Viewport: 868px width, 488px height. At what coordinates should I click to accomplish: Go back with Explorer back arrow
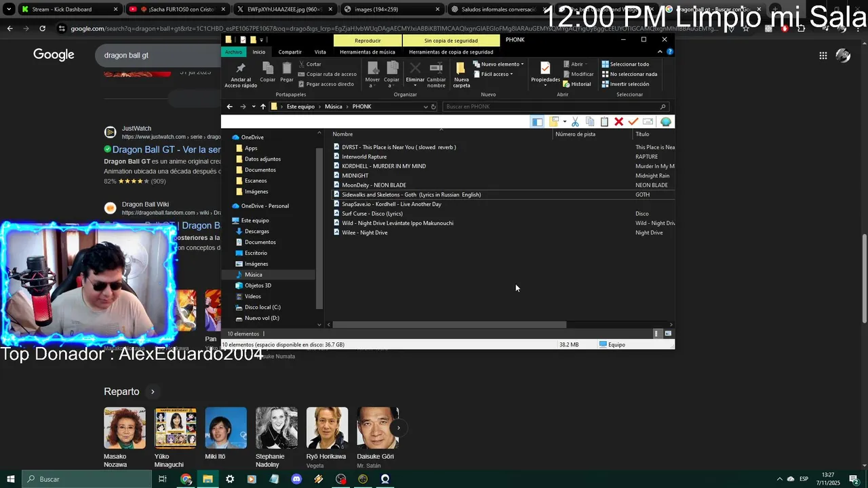coord(229,106)
